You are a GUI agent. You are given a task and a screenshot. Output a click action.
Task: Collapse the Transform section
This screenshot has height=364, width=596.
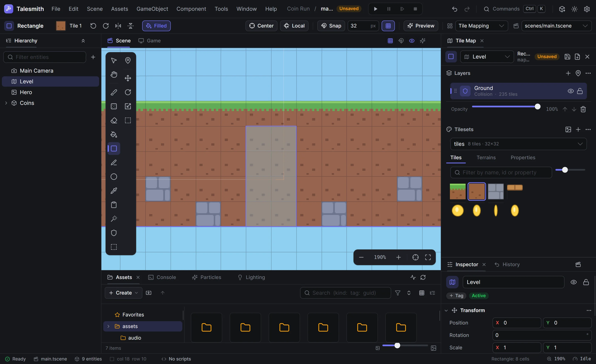pos(446,311)
